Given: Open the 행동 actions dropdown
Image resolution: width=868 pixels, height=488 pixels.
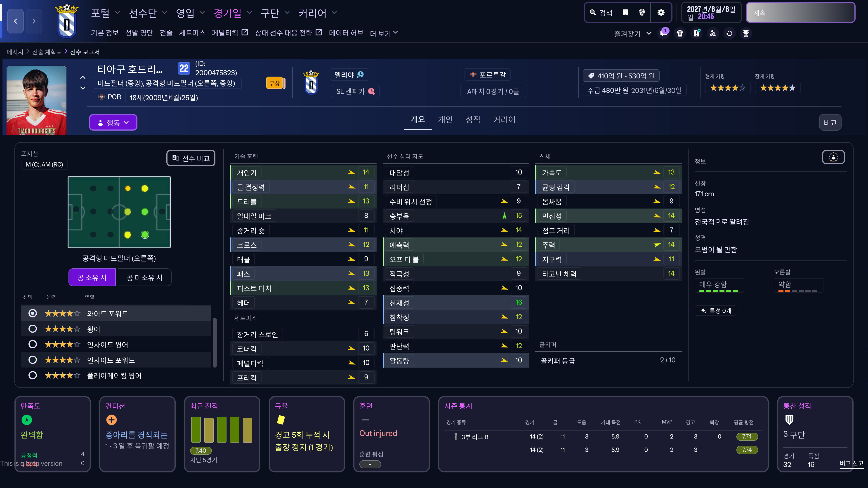Looking at the screenshot, I should [113, 123].
